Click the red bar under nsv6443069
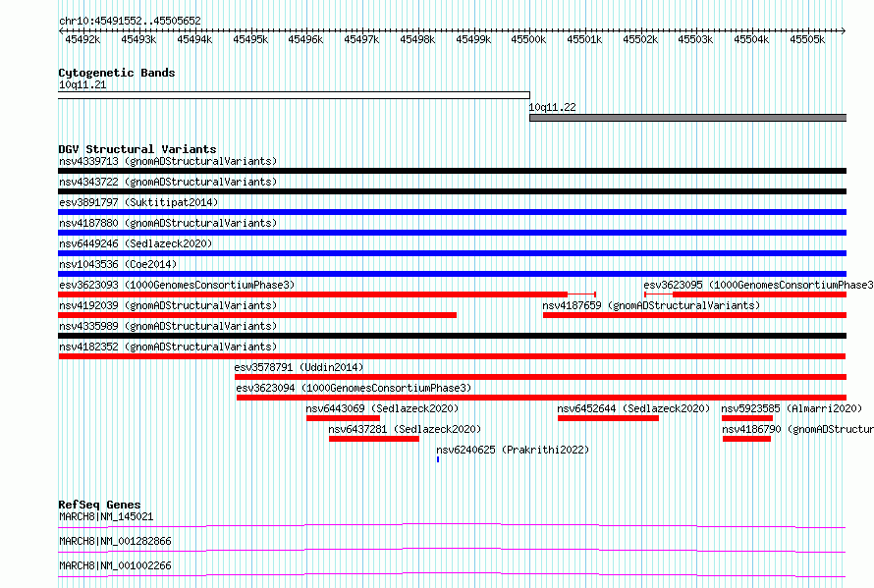The height and width of the screenshot is (588, 874). pyautogui.click(x=343, y=418)
